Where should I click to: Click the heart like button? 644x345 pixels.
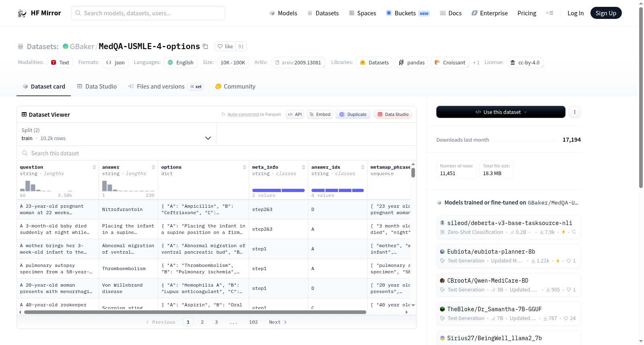(x=225, y=46)
